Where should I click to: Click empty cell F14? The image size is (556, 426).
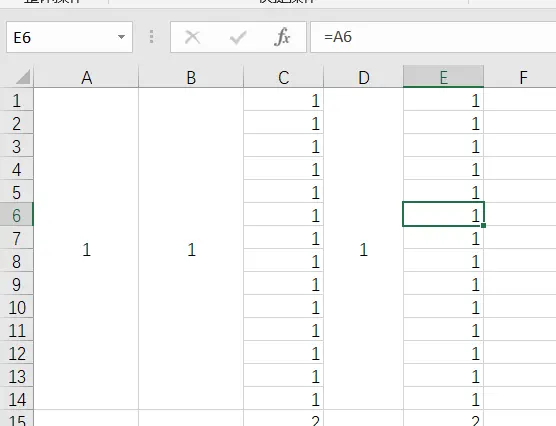[x=520, y=398]
